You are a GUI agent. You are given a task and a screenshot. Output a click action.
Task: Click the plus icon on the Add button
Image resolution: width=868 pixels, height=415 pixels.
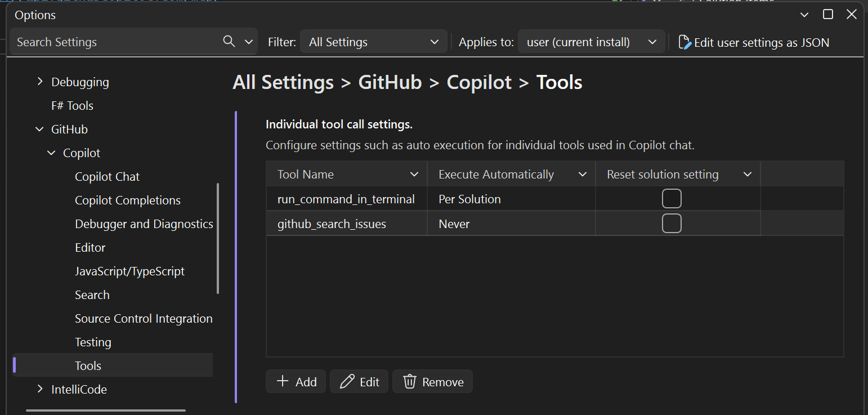(x=282, y=381)
